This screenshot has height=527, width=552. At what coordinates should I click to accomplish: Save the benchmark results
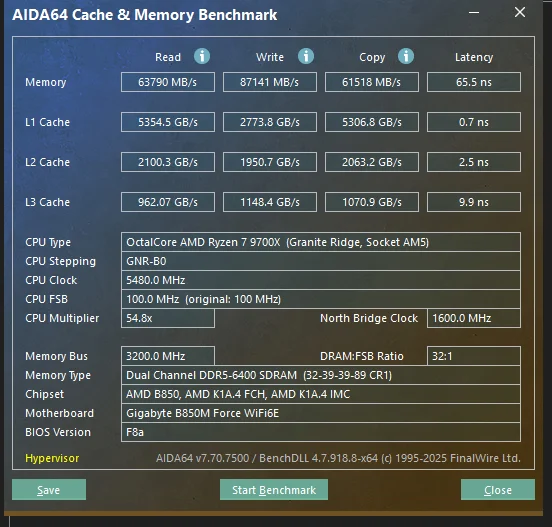click(x=49, y=490)
